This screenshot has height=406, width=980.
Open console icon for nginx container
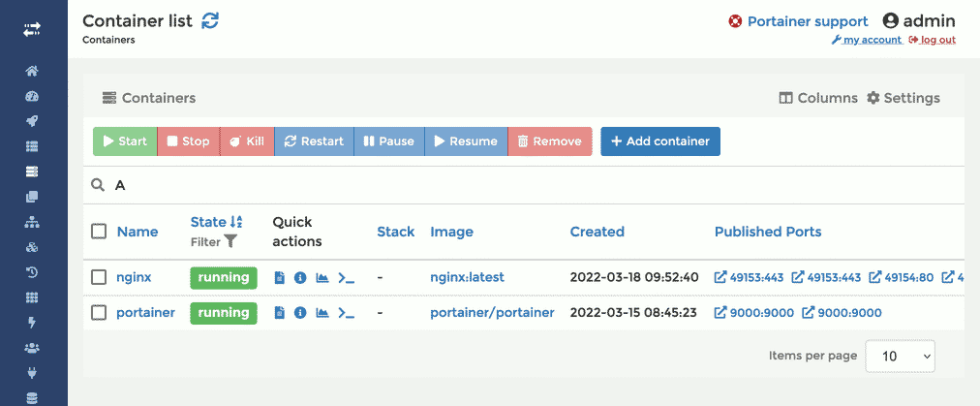[347, 277]
